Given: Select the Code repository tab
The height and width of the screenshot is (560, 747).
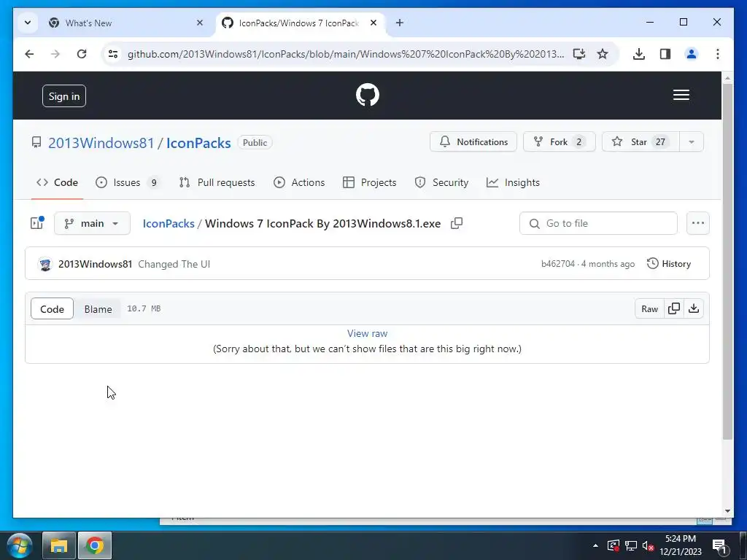Looking at the screenshot, I should click(x=57, y=182).
